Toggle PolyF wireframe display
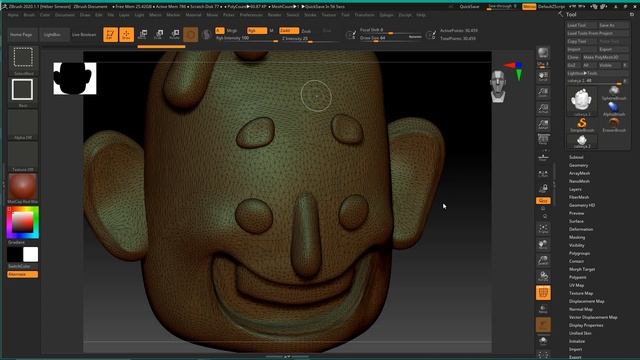 [x=543, y=293]
